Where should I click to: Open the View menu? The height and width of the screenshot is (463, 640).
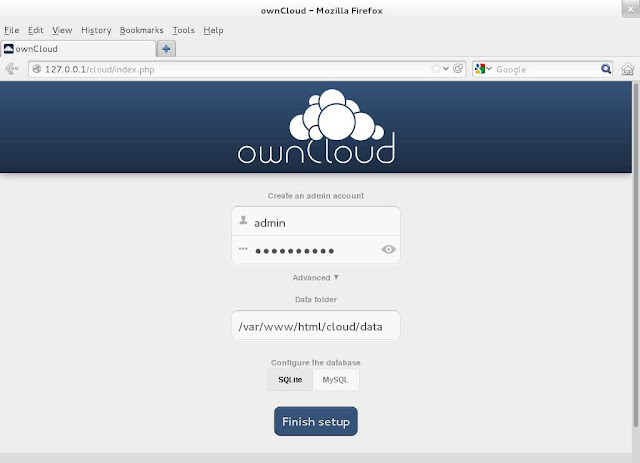62,30
